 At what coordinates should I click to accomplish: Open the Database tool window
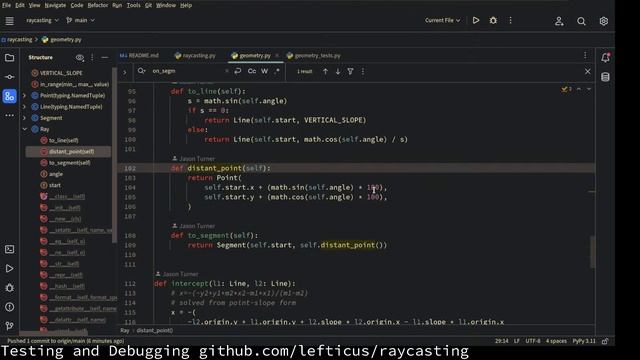coord(605,77)
